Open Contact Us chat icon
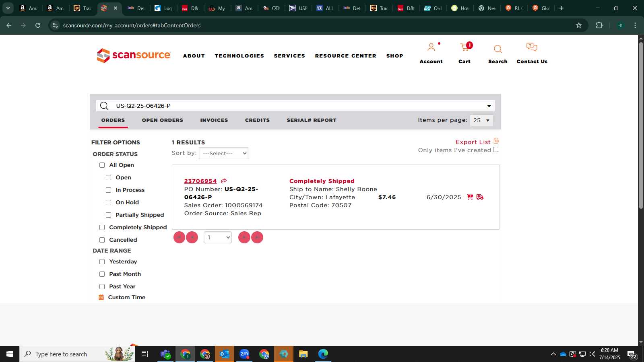The width and height of the screenshot is (644, 362). click(532, 47)
